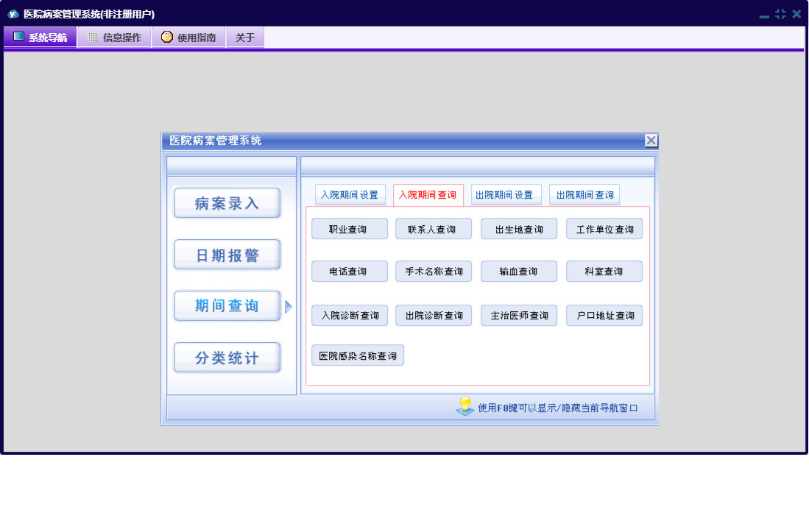This screenshot has width=809, height=532.
Task: Open 户口地址查询
Action: point(604,316)
